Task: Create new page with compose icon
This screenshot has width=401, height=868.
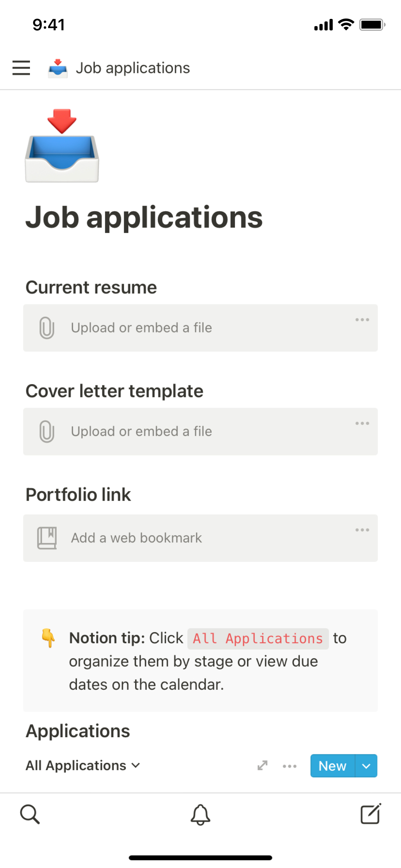Action: tap(371, 814)
